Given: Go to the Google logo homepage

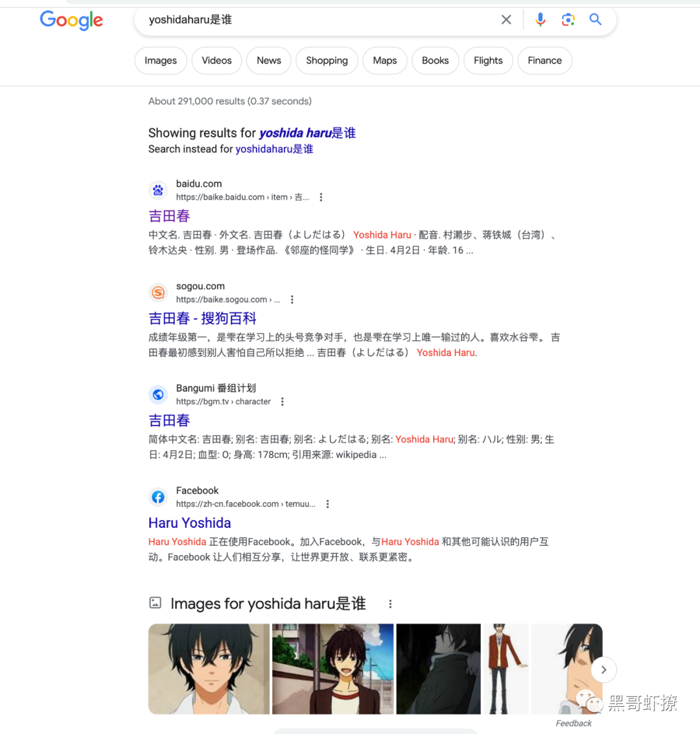Looking at the screenshot, I should pos(71,21).
